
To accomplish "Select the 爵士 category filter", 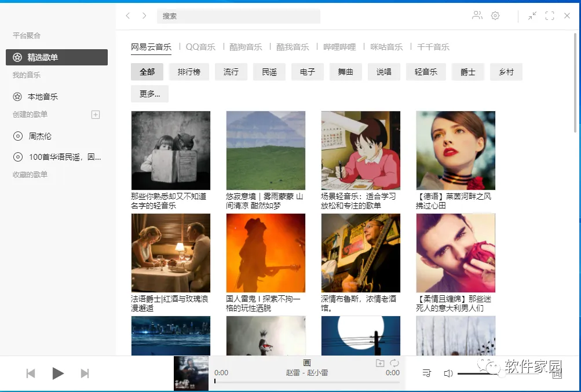I will pyautogui.click(x=468, y=72).
